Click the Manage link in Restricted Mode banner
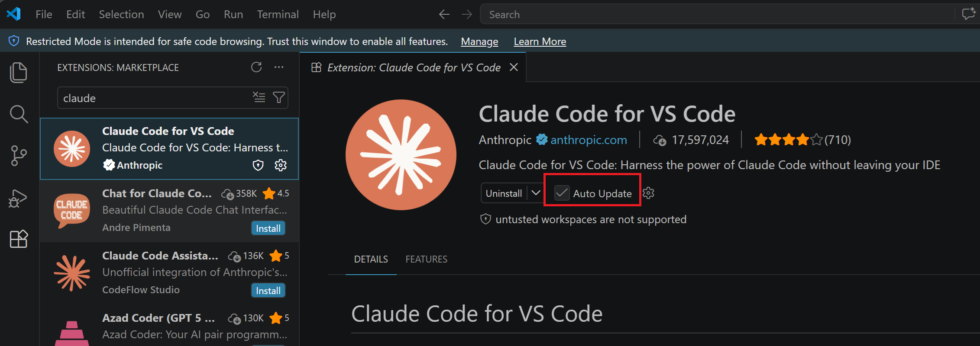The height and width of the screenshot is (346, 980). click(x=479, y=42)
